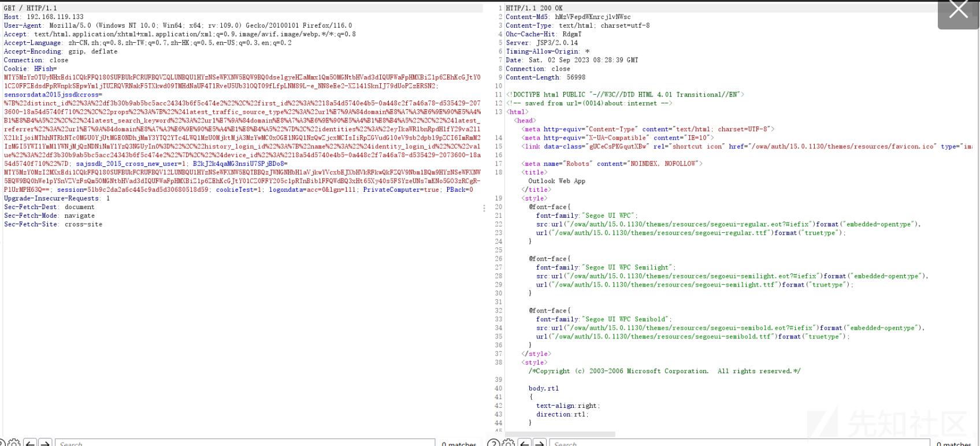Close the image overlay with X
This screenshot has height=446, width=980.
coord(958,10)
